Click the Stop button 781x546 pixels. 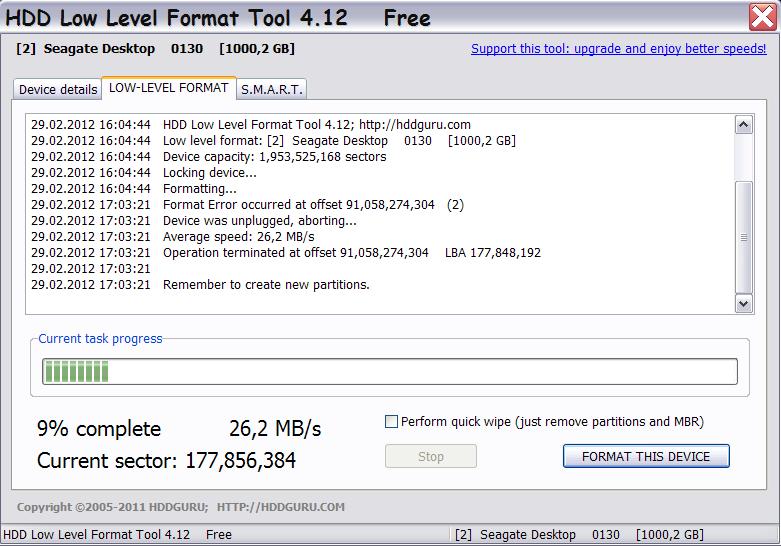(431, 456)
